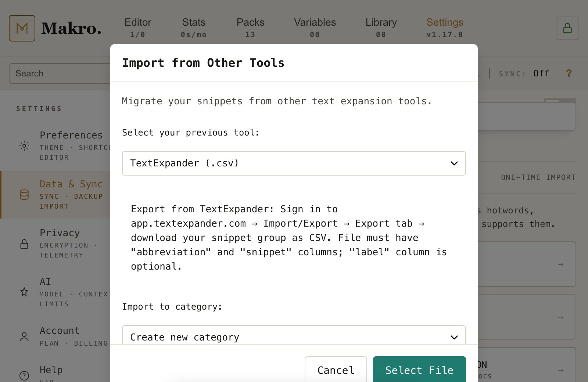588x382 pixels.
Task: Click the Privacy padlock icon
Action: tap(24, 244)
